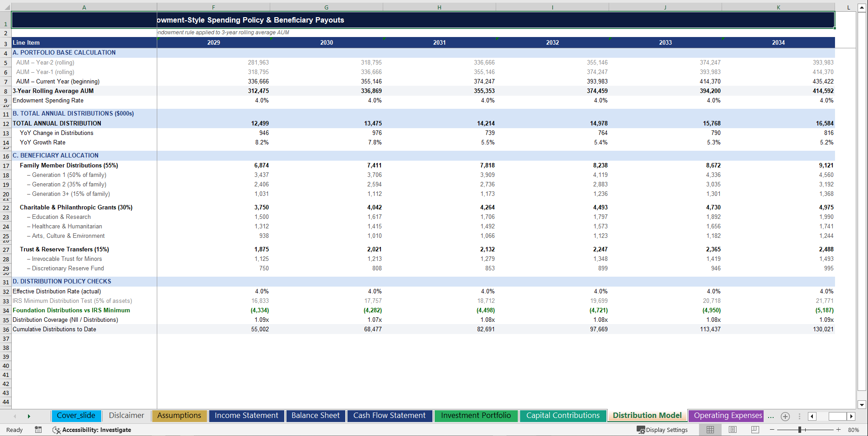Open the sheet list ellipsis menu
Viewport: 868px width, 436px height.
(x=770, y=416)
